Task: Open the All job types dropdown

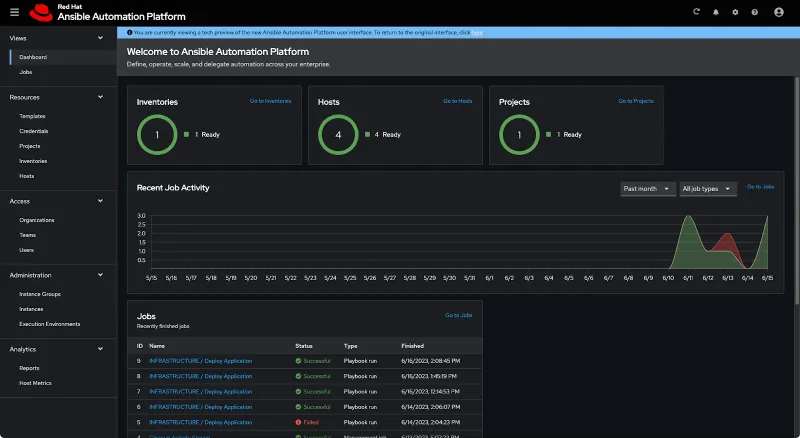Action: (708, 188)
